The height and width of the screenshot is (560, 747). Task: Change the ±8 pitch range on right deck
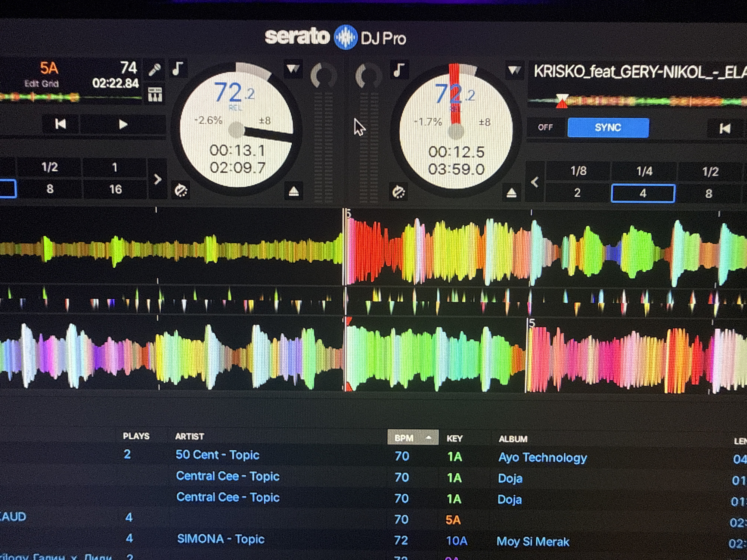[484, 122]
